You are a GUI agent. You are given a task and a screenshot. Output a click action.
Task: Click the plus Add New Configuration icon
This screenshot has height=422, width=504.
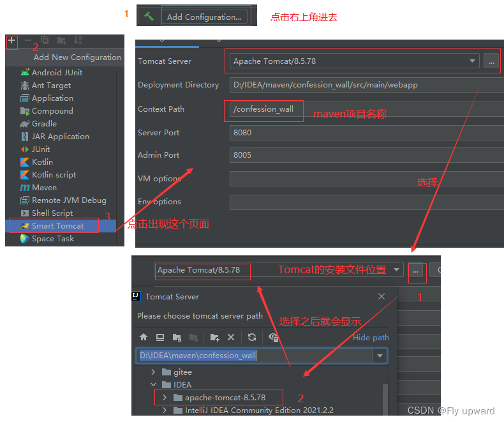tap(11, 40)
